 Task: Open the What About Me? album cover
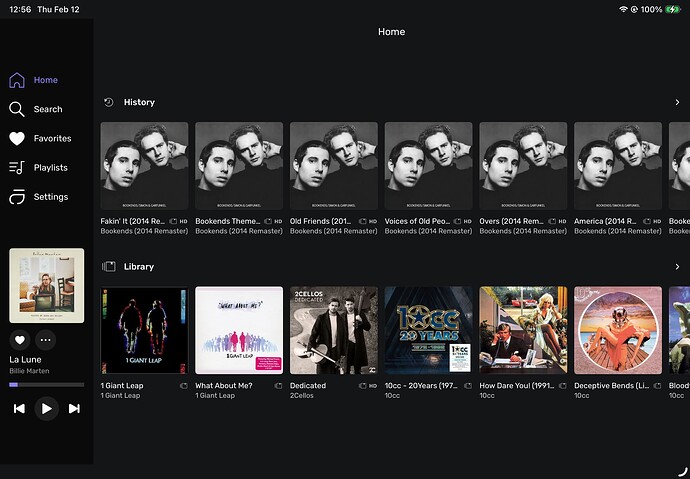coord(239,330)
